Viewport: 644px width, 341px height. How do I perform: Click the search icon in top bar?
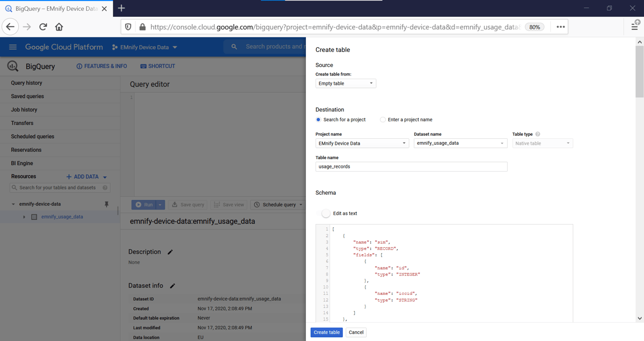pyautogui.click(x=234, y=47)
